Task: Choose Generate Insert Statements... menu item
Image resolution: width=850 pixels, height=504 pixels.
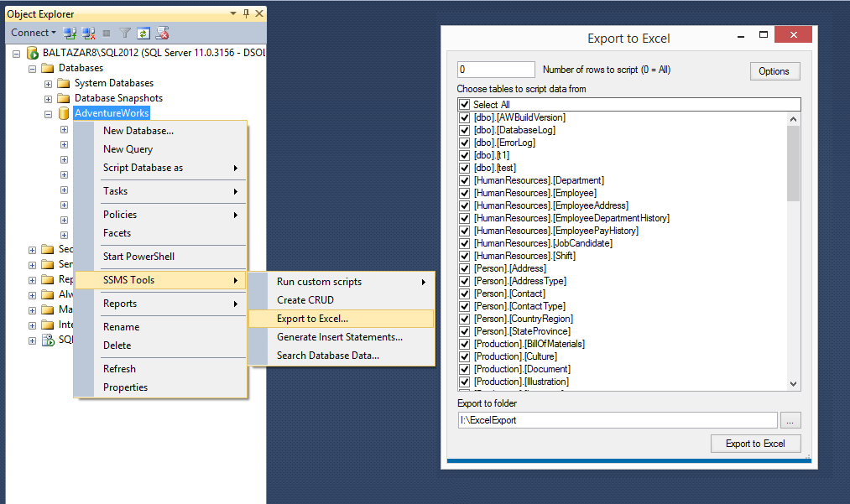Action: point(342,337)
